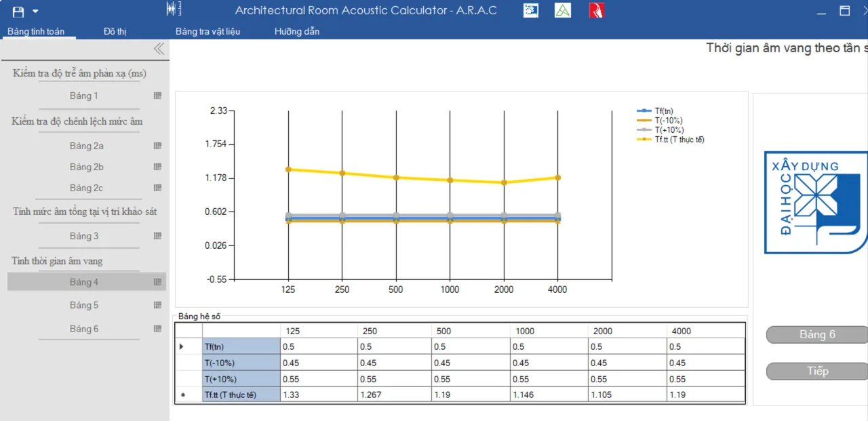Switch to the Bảng tính toán tab
Viewport: 868px width, 421px height.
point(36,32)
